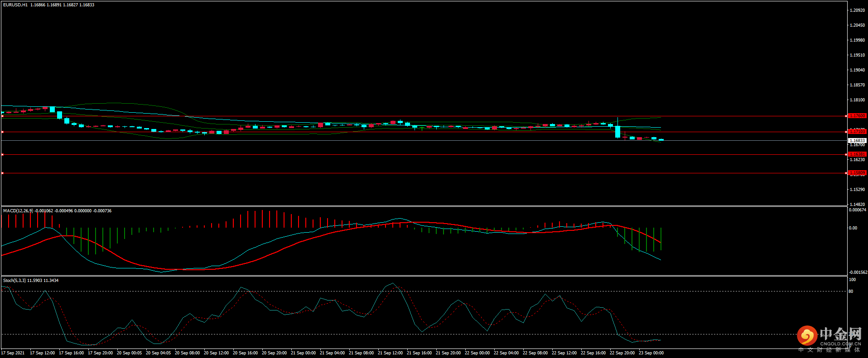This screenshot has height=358, width=868.
Task: Click the 21 Sep 00:00 time label
Action: pos(303,353)
